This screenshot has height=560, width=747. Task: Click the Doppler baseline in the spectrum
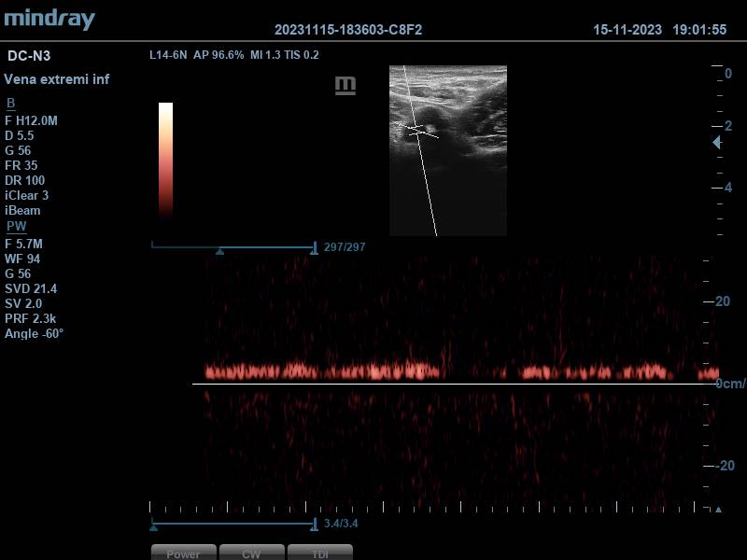(448, 384)
